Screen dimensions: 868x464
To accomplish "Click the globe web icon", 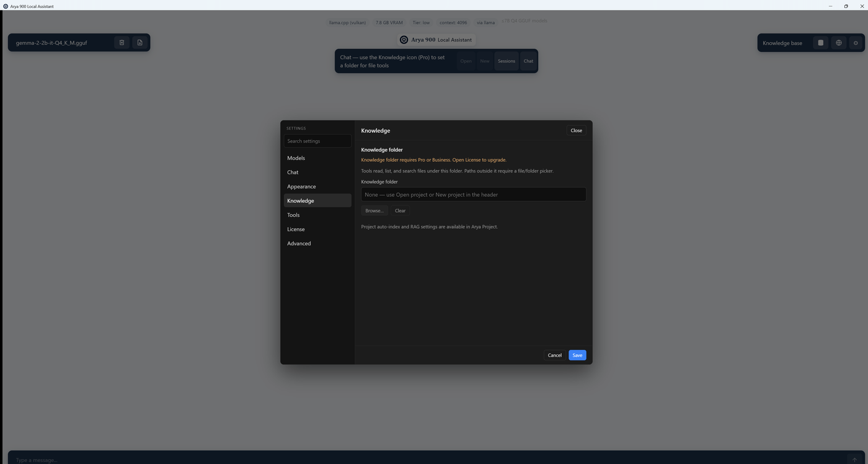I will 839,43.
